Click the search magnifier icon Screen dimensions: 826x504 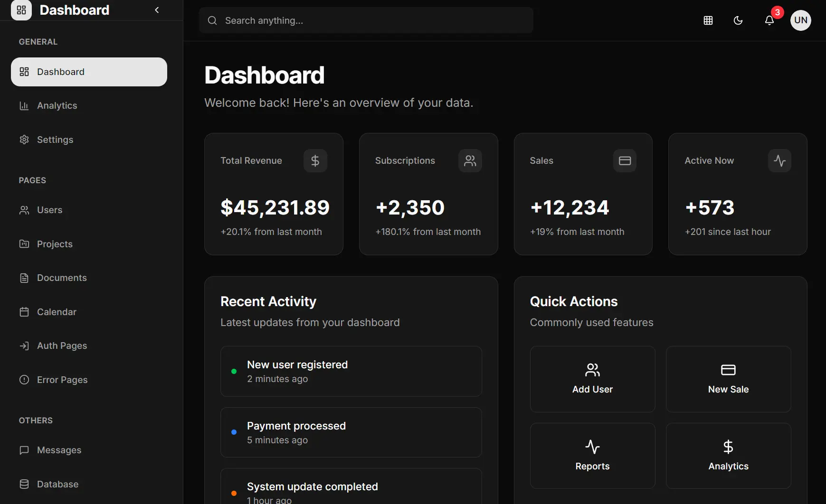[212, 20]
